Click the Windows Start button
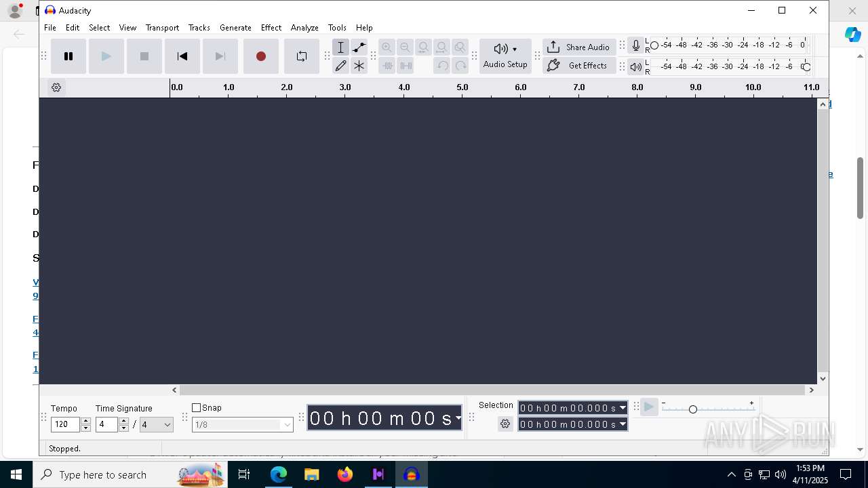This screenshot has height=488, width=868. pos(16,474)
